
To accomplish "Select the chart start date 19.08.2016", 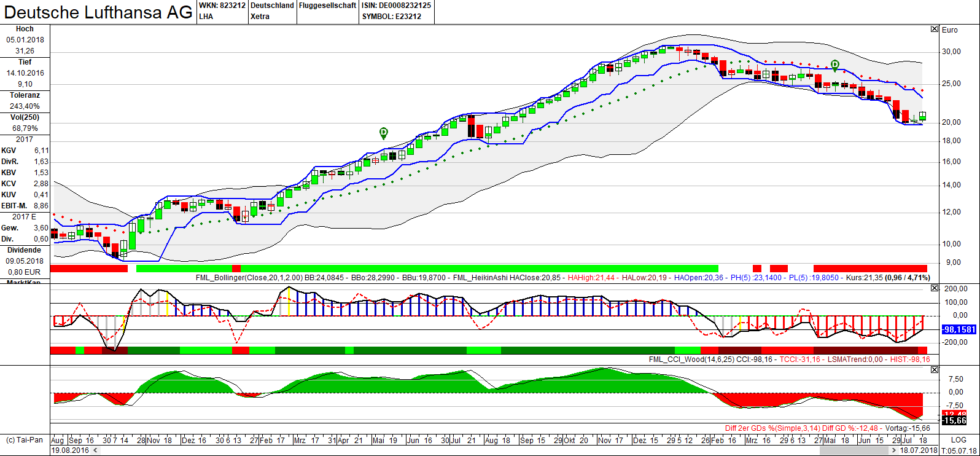I will click(x=70, y=450).
